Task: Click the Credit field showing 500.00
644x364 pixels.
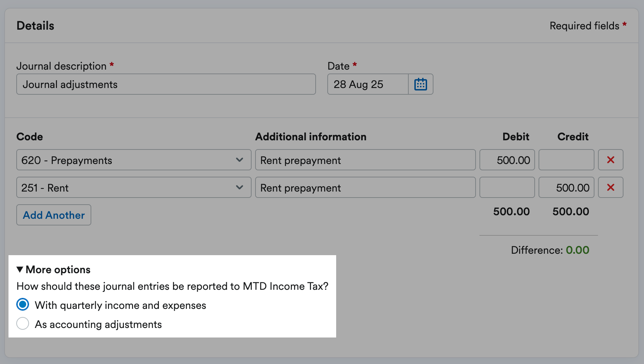Action: pos(566,187)
